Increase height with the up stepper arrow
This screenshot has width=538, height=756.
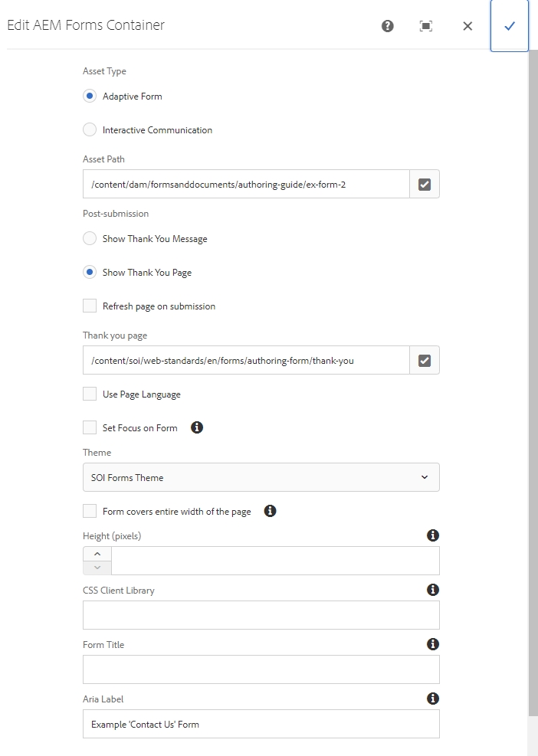click(x=97, y=554)
